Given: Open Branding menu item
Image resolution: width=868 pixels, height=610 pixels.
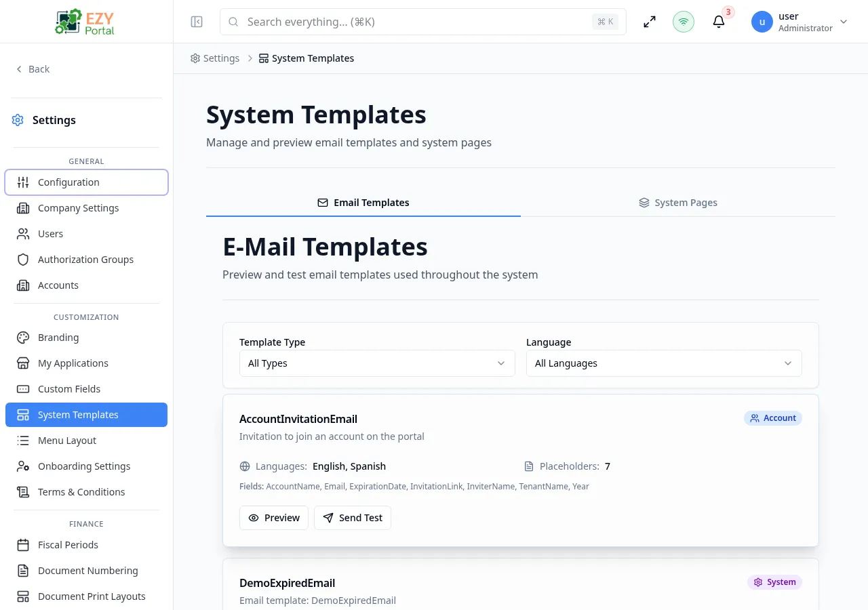Looking at the screenshot, I should (x=87, y=338).
